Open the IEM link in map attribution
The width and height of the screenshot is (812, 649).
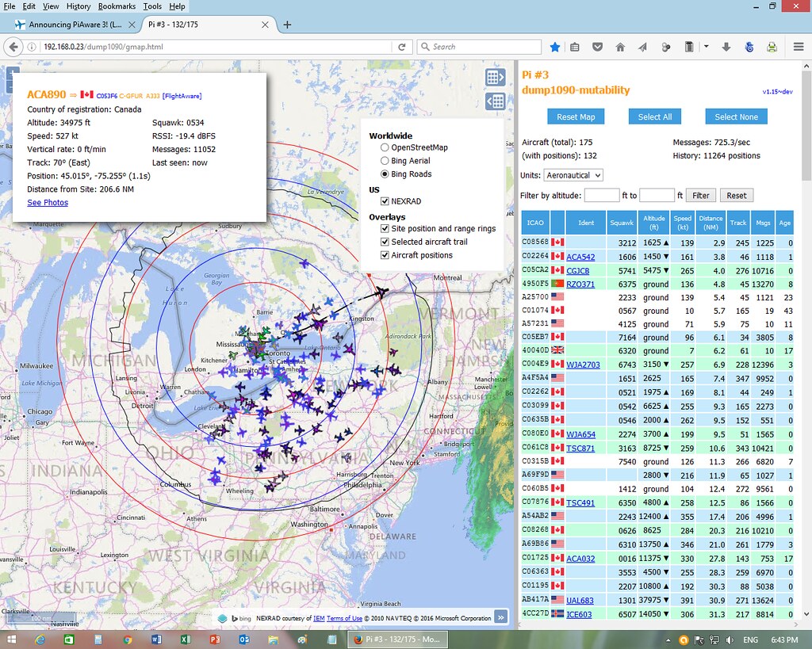(319, 618)
